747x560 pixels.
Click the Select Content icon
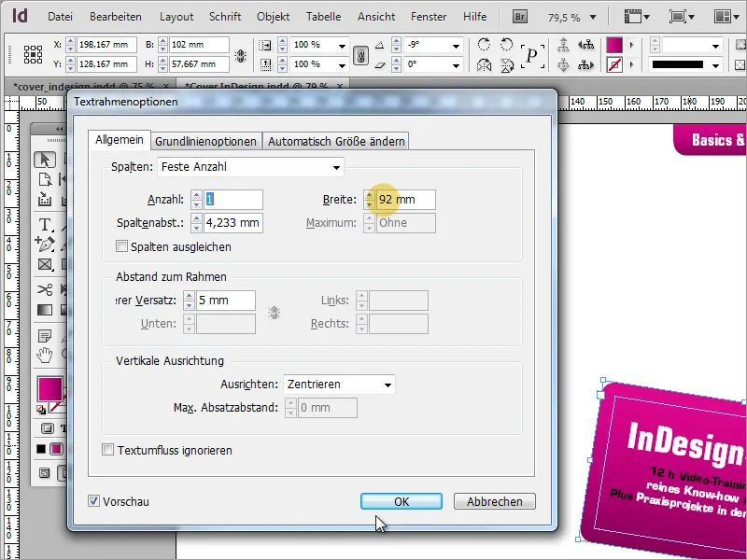coord(563,64)
